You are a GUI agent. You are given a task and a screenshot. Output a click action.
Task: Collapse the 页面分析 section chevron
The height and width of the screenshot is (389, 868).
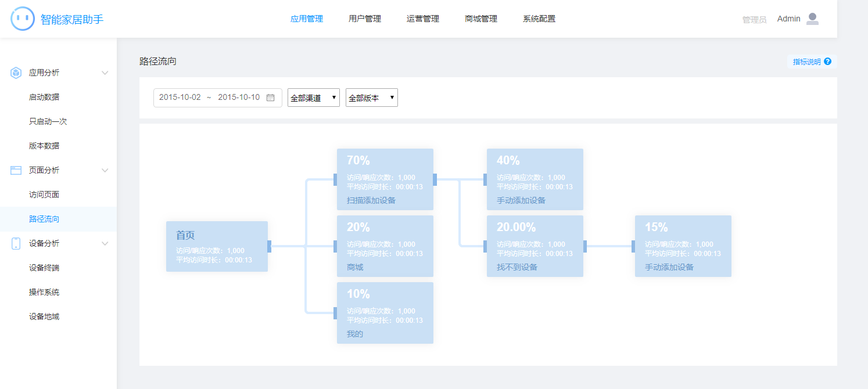pos(105,170)
